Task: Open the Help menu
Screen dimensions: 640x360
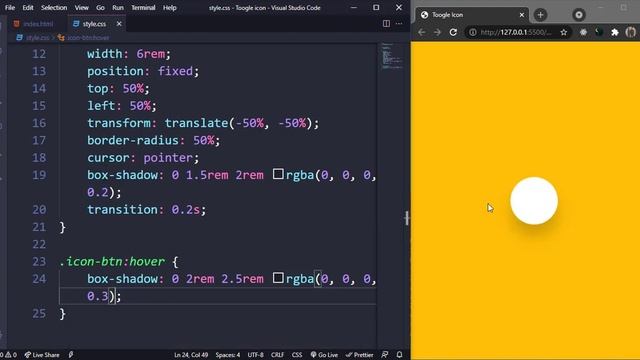Action: 169,8
